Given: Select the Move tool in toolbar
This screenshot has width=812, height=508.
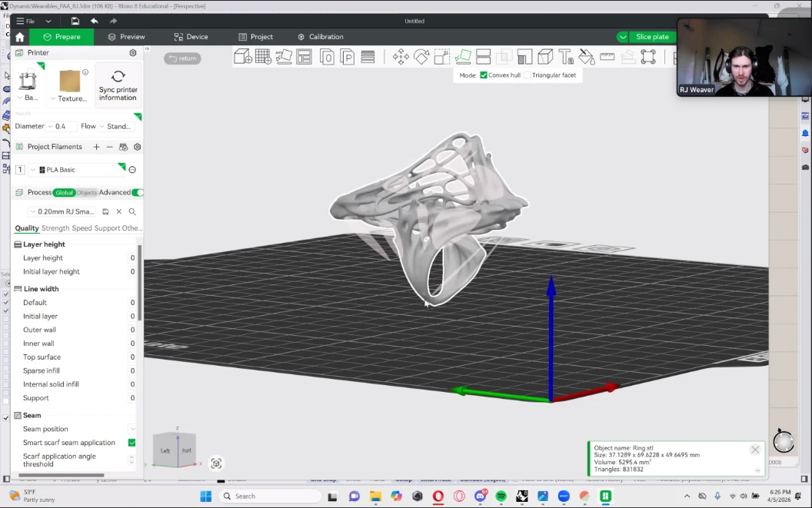Looking at the screenshot, I should (x=401, y=57).
